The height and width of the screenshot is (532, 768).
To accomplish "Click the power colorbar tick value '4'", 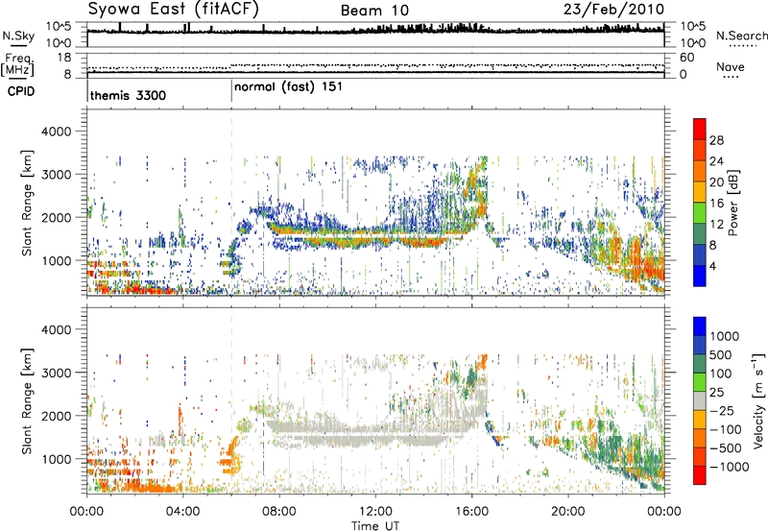I will click(712, 266).
